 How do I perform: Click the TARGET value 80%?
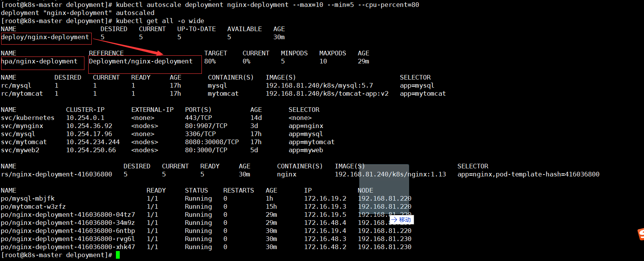click(x=210, y=61)
